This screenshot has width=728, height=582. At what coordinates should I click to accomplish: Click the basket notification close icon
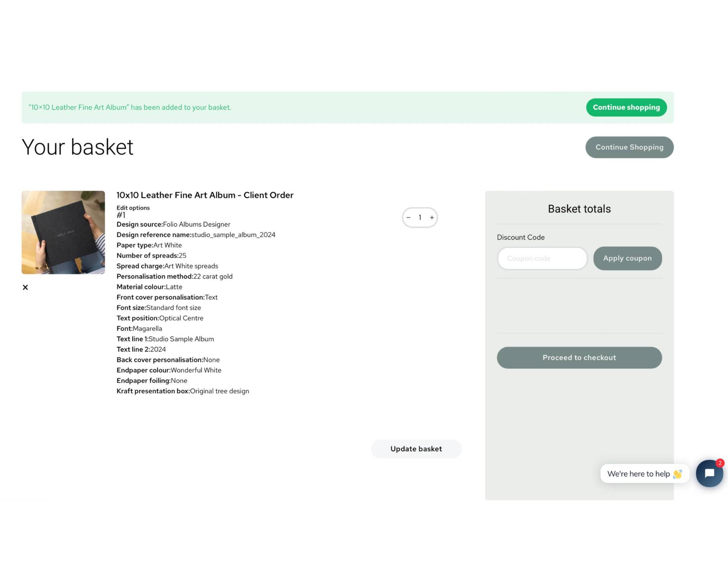click(x=25, y=287)
